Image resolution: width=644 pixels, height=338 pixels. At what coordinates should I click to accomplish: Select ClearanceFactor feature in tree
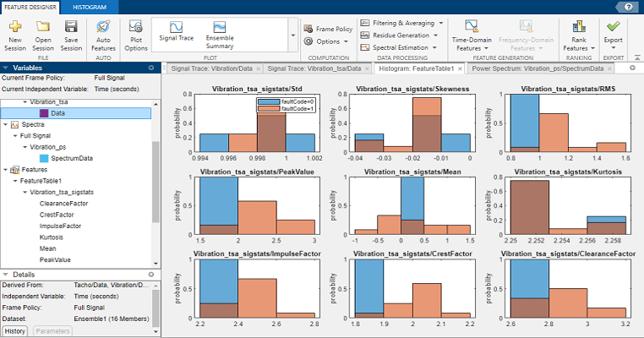pyautogui.click(x=63, y=204)
